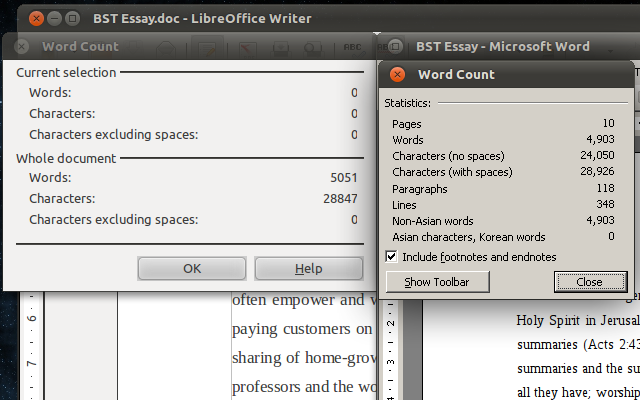Click the Paragraphs count 118
The width and height of the screenshot is (640, 400).
click(605, 188)
